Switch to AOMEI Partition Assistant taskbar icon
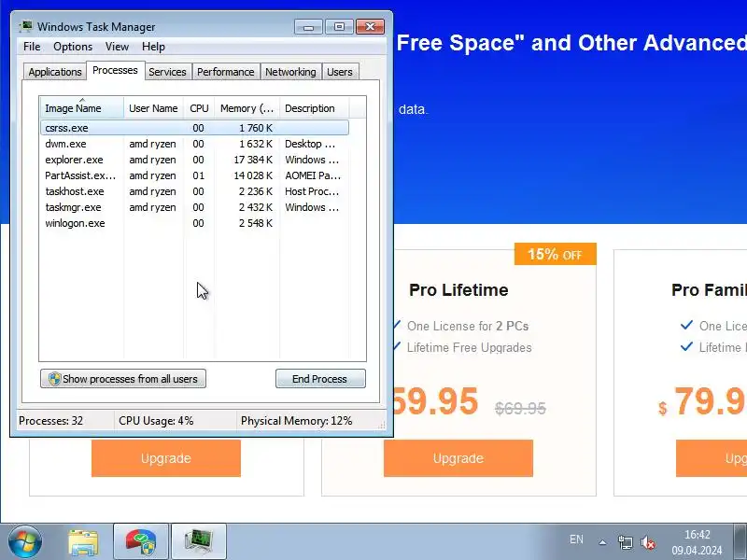 pyautogui.click(x=141, y=542)
